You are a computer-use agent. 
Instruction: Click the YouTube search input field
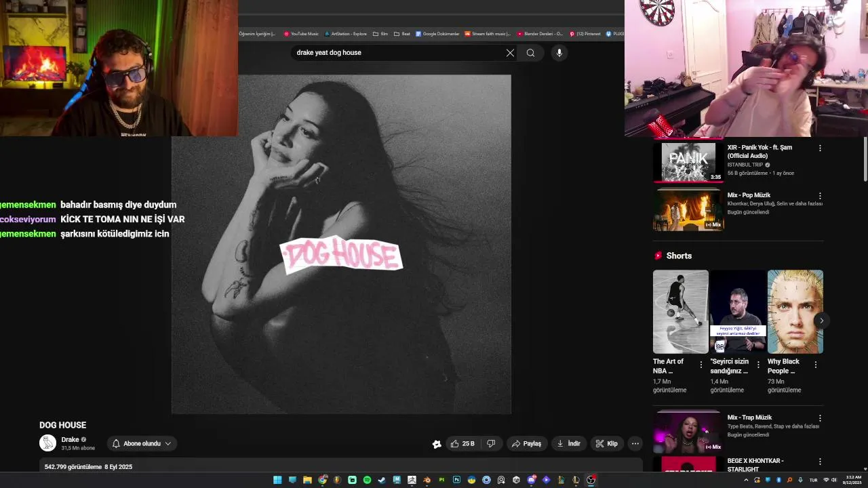pyautogui.click(x=400, y=53)
